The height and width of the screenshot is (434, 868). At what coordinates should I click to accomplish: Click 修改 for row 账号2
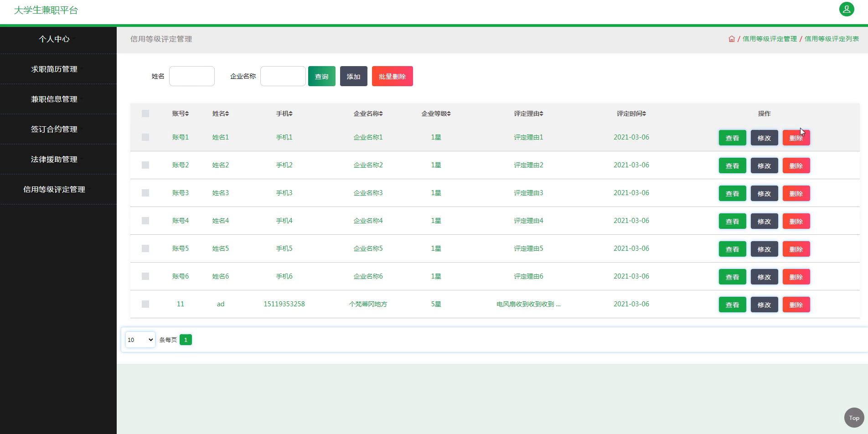coord(765,165)
